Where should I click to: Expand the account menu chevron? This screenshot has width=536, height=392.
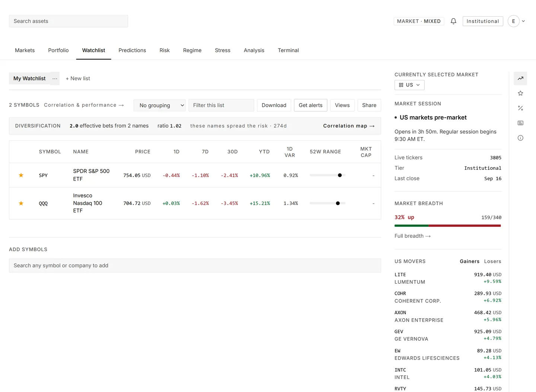523,21
